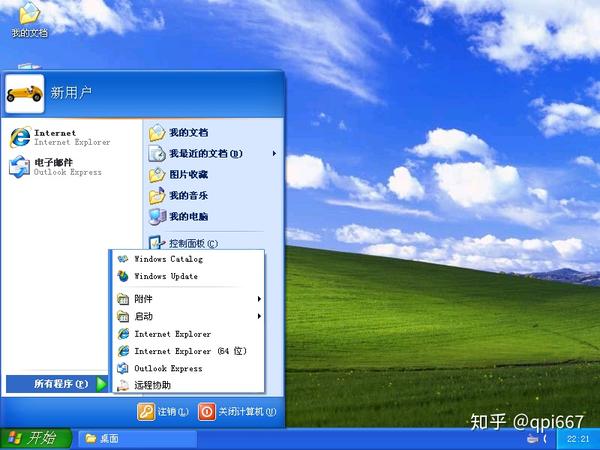Click the 我的音乐 label text
The width and height of the screenshot is (600, 450).
point(189,196)
